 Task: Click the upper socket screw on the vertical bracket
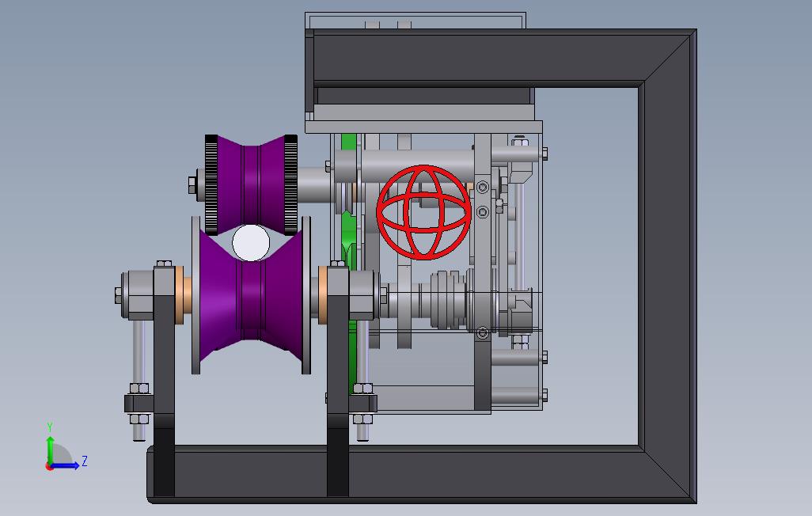(483, 187)
